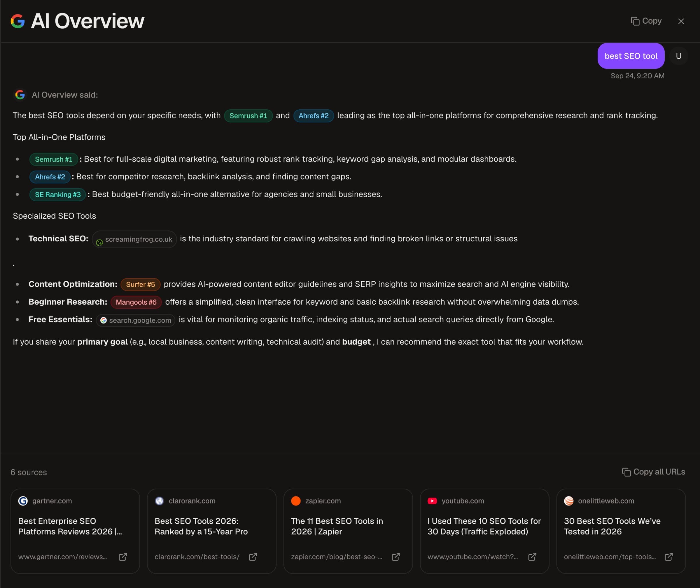
Task: Click the Google icon beside 'AI Overview said:'
Action: tap(20, 95)
